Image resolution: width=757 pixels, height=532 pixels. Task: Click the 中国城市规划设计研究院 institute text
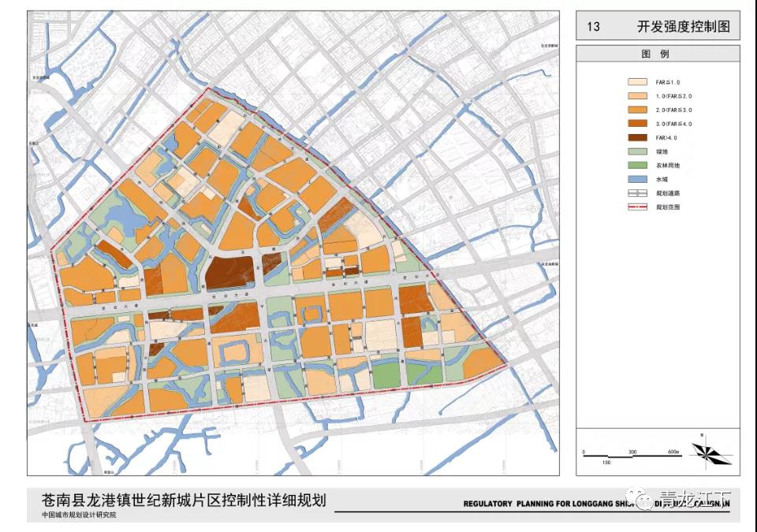[79, 515]
